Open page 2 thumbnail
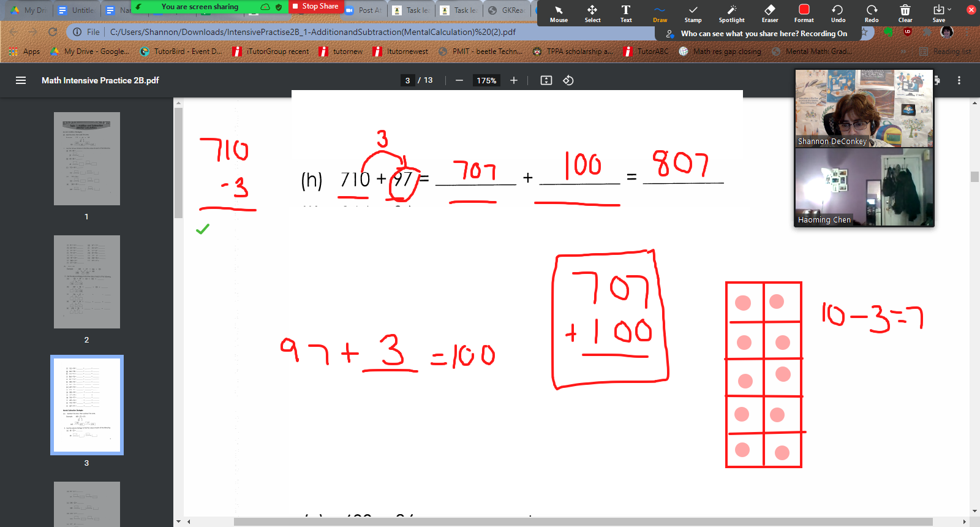 [x=87, y=282]
